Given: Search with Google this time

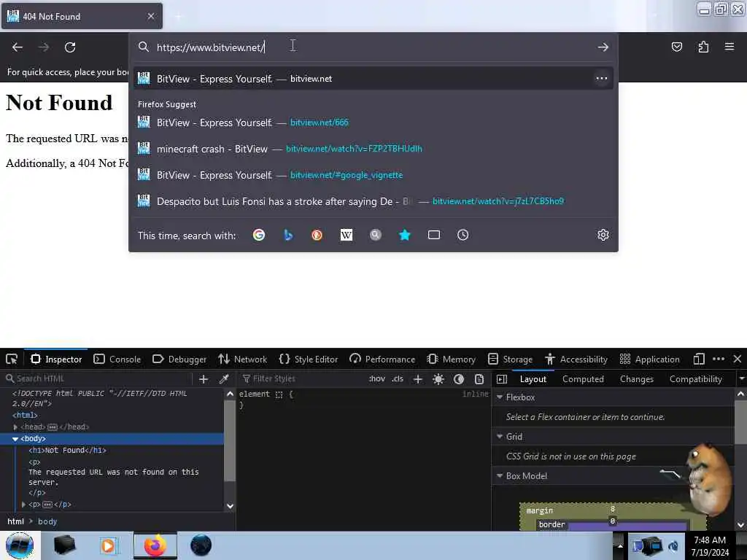Looking at the screenshot, I should pyautogui.click(x=259, y=235).
